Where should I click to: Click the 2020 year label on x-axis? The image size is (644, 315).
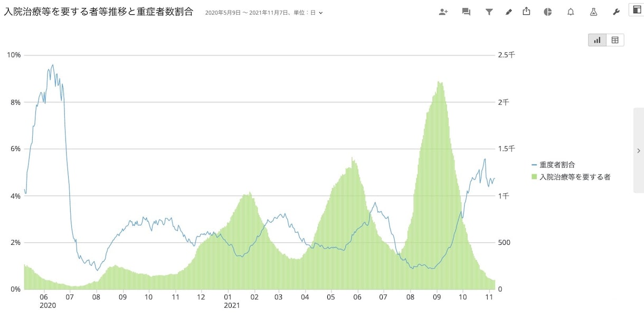pos(48,306)
